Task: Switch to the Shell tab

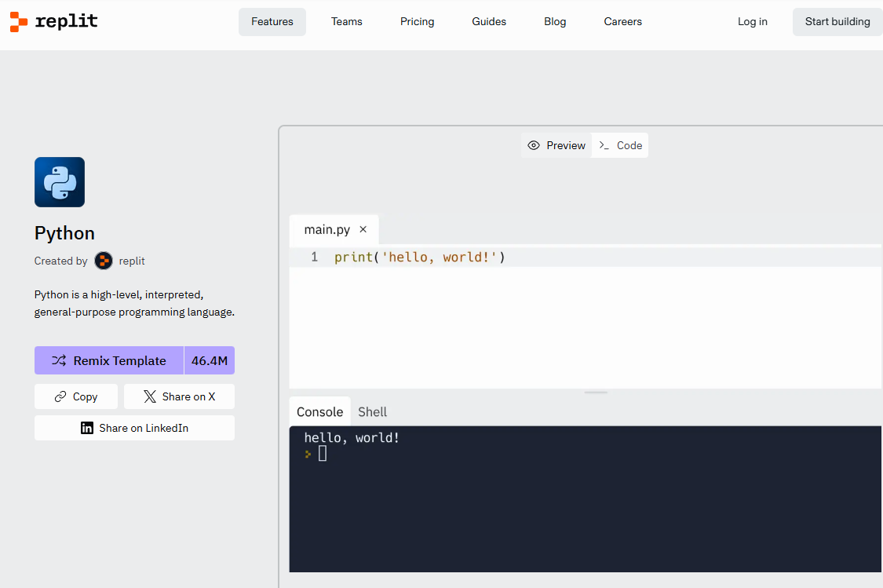Action: point(372,411)
